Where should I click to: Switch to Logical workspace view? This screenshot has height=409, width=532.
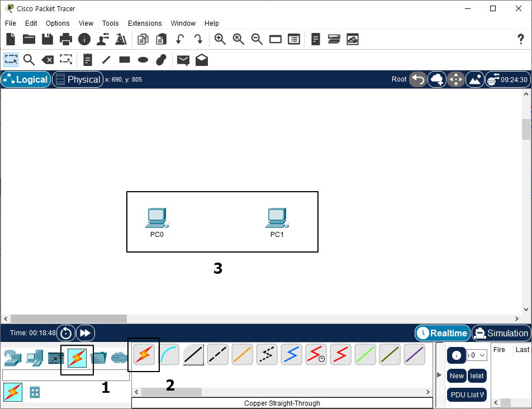coord(26,79)
